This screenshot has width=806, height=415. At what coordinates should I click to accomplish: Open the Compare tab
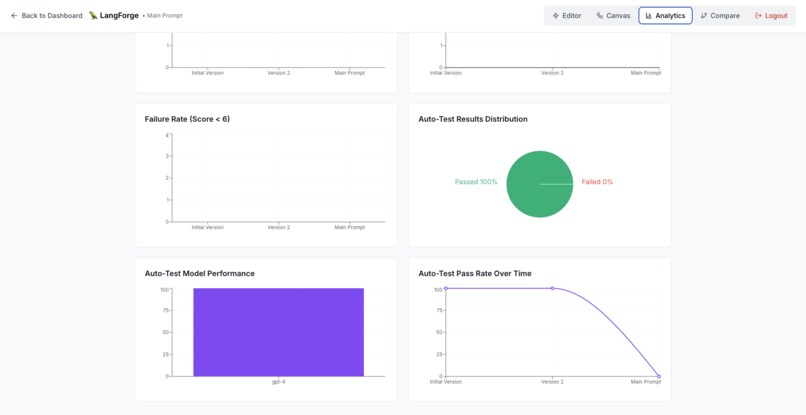[x=720, y=16]
